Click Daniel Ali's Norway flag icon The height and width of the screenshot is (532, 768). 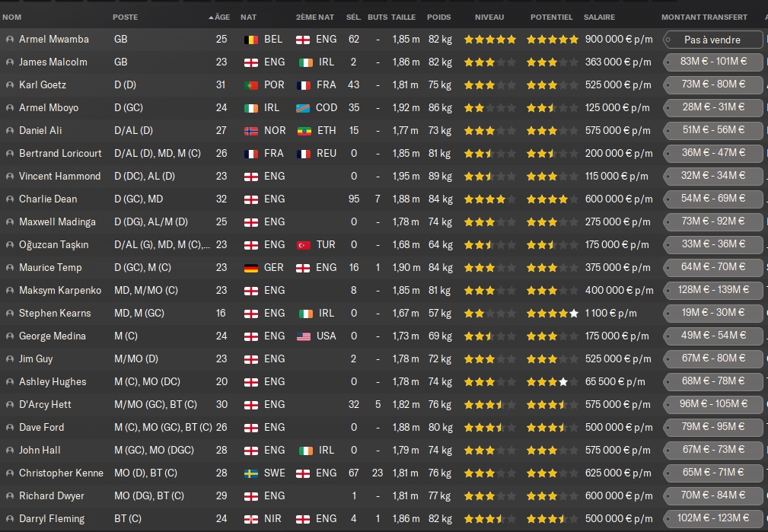pos(250,130)
